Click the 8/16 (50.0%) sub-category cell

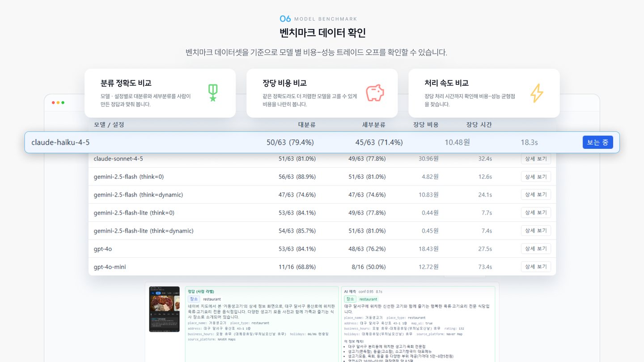pyautogui.click(x=369, y=267)
